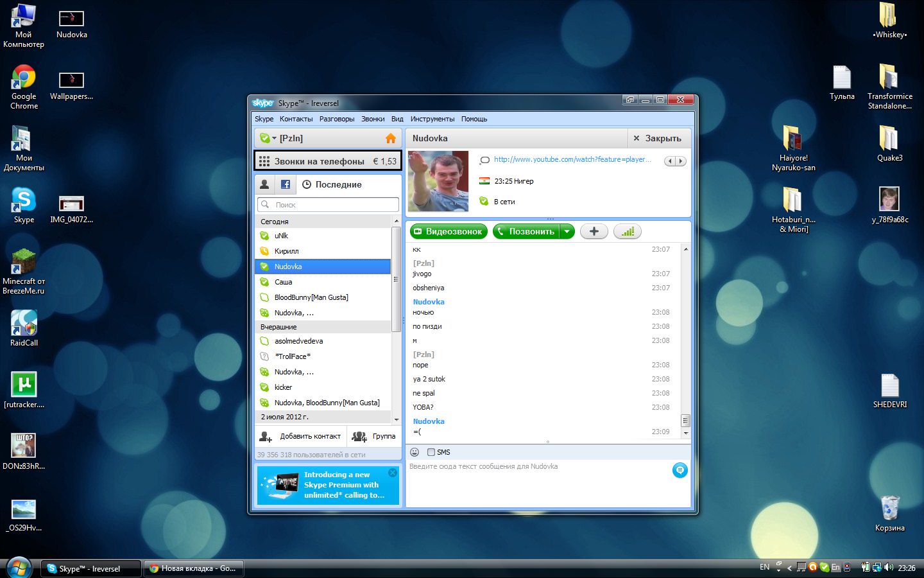This screenshot has height=578, width=924.
Task: Click the message input field
Action: coord(538,483)
